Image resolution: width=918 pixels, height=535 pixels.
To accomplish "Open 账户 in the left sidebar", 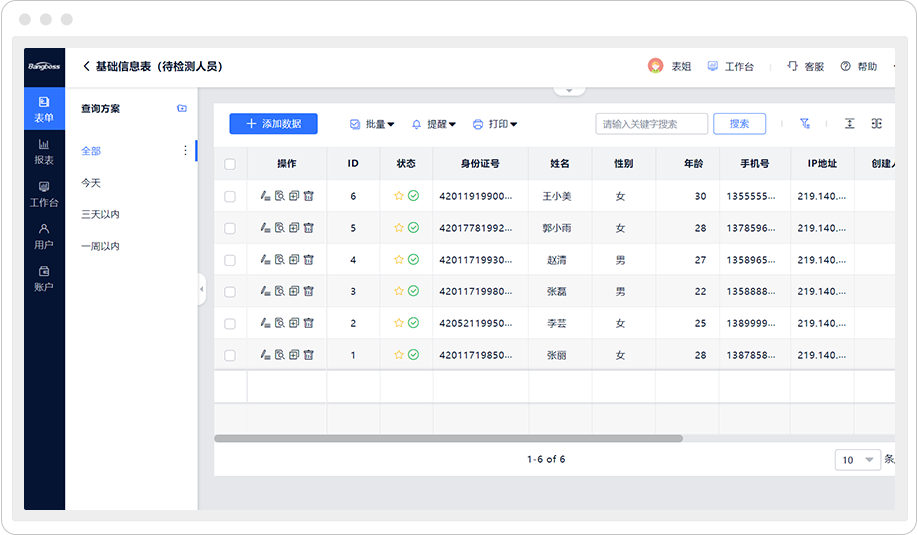I will coord(44,278).
